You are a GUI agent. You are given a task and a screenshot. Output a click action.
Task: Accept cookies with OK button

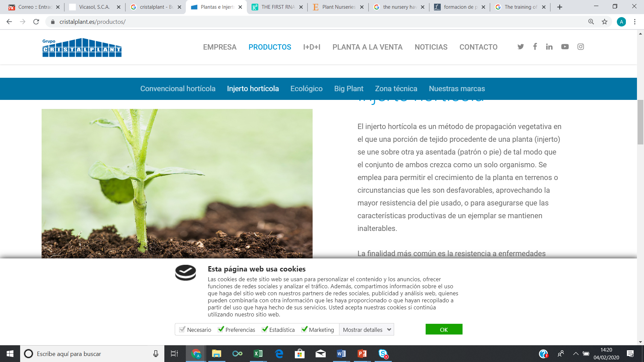coord(444,329)
